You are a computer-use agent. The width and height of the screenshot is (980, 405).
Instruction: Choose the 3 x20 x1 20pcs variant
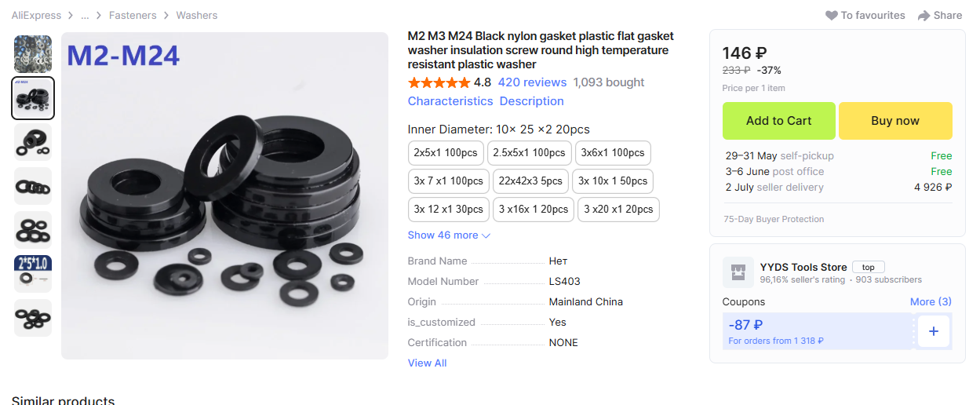point(618,210)
